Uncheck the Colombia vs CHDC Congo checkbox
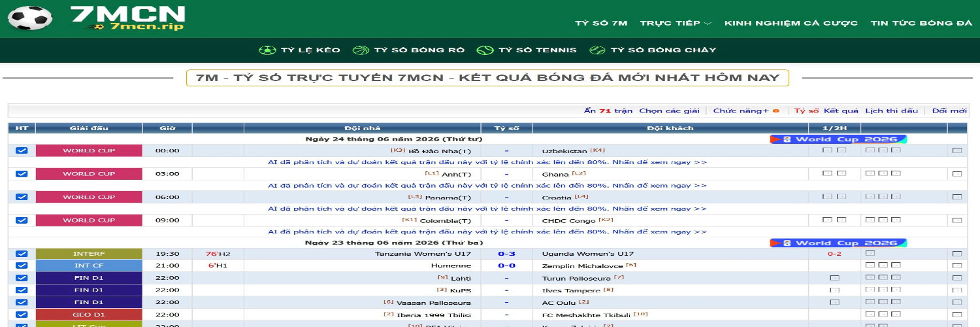Image resolution: width=980 pixels, height=327 pixels. pyautogui.click(x=22, y=220)
